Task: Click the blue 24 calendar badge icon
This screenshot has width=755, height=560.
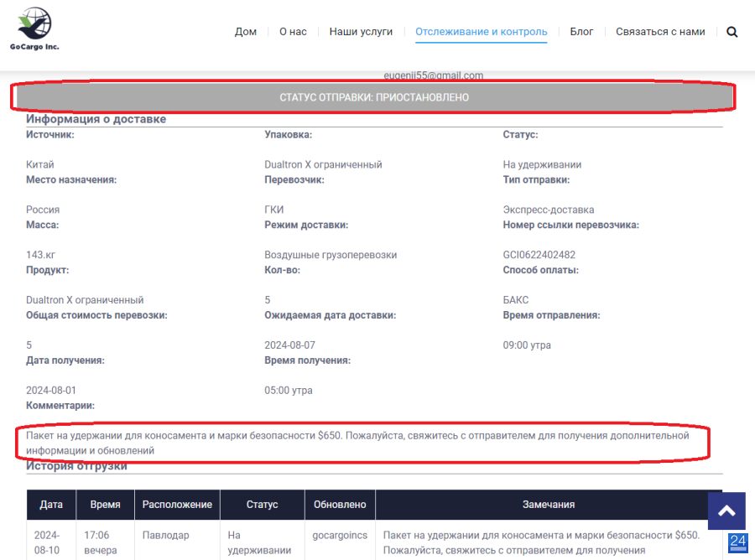Action: (x=737, y=542)
